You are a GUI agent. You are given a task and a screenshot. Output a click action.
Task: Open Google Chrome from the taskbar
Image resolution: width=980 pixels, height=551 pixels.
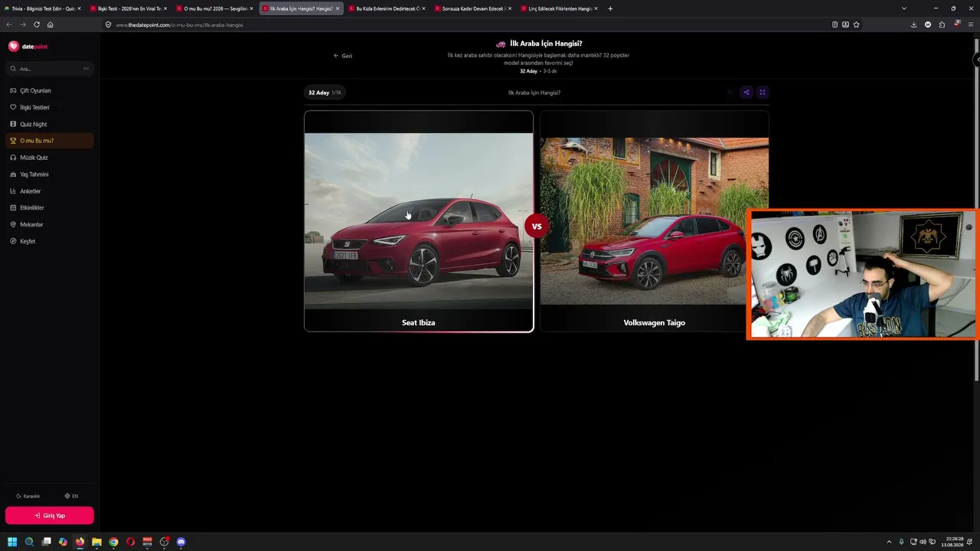[x=113, y=542]
